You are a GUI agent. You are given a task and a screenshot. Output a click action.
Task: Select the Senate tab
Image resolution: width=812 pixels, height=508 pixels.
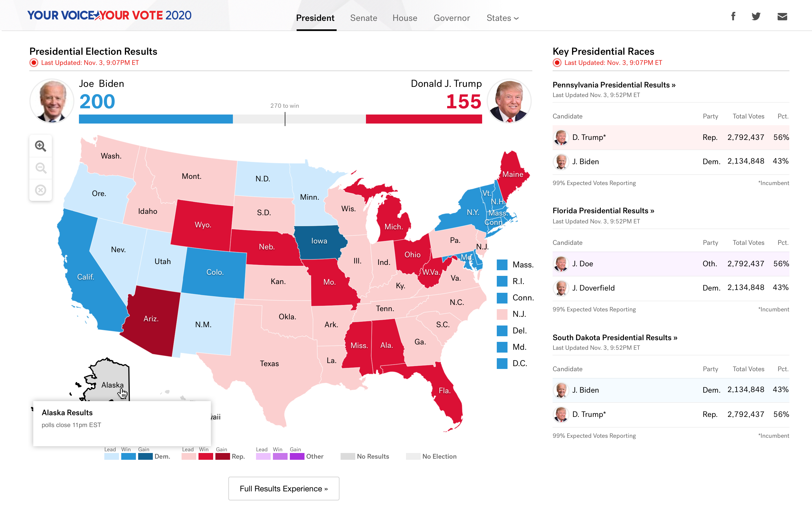(x=363, y=17)
